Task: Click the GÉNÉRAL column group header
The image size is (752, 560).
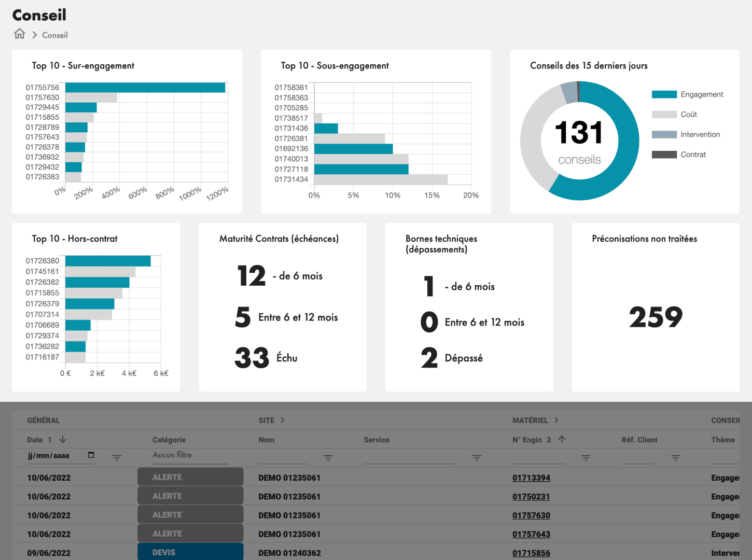Action: 44,421
